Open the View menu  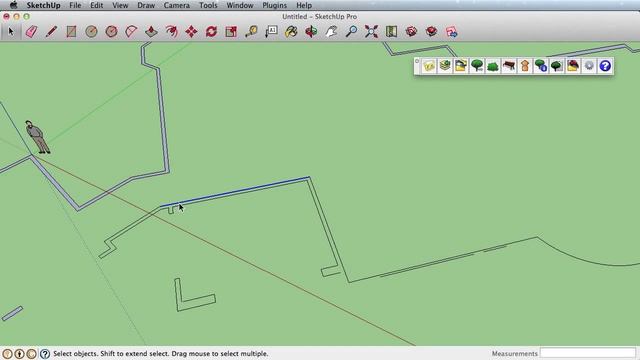(120, 5)
